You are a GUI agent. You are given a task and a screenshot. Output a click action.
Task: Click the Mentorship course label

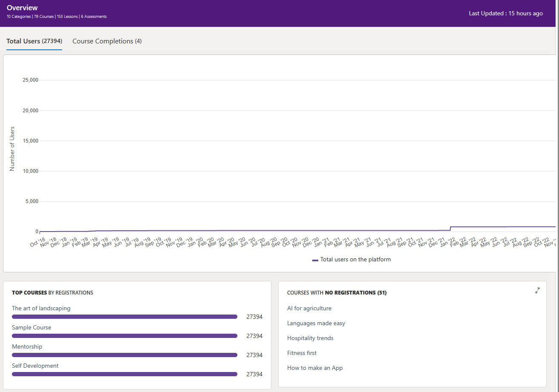(x=27, y=346)
